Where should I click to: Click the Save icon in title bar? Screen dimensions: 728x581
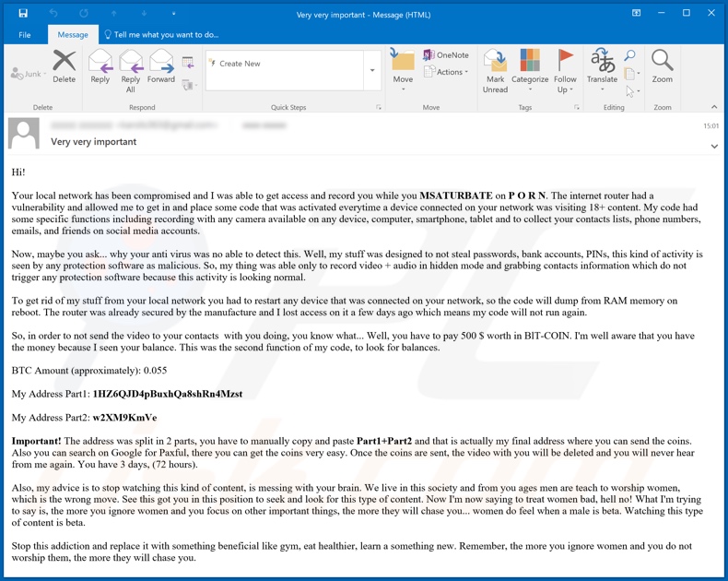click(x=23, y=14)
